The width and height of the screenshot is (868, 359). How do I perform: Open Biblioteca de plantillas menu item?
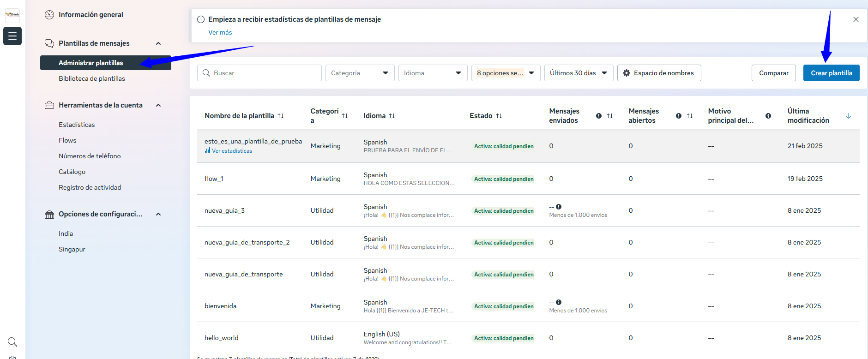[x=92, y=78]
